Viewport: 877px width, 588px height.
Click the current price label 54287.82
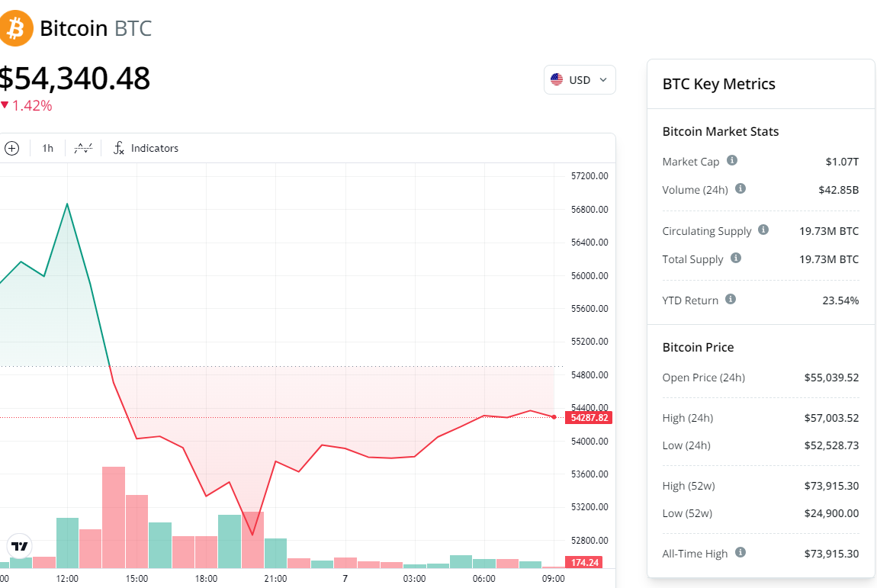589,418
